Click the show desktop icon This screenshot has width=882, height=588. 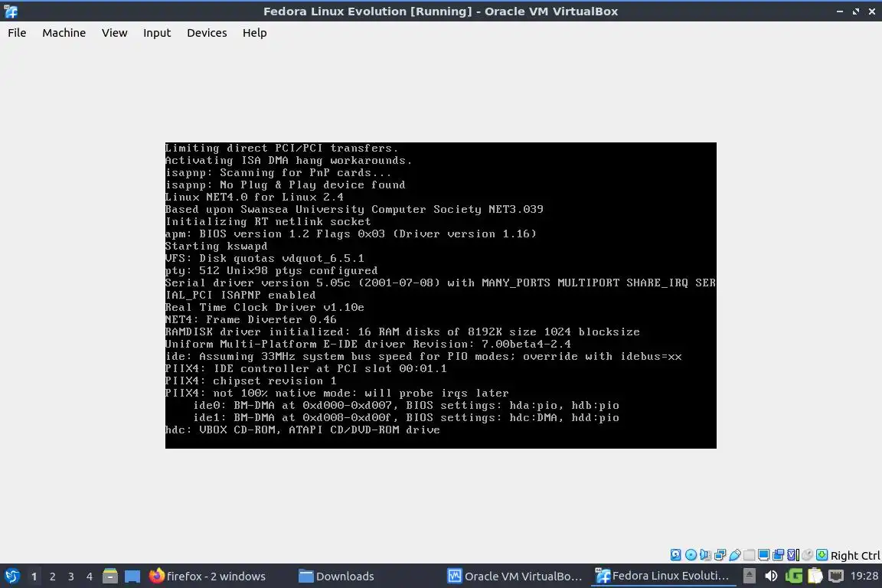(132, 577)
